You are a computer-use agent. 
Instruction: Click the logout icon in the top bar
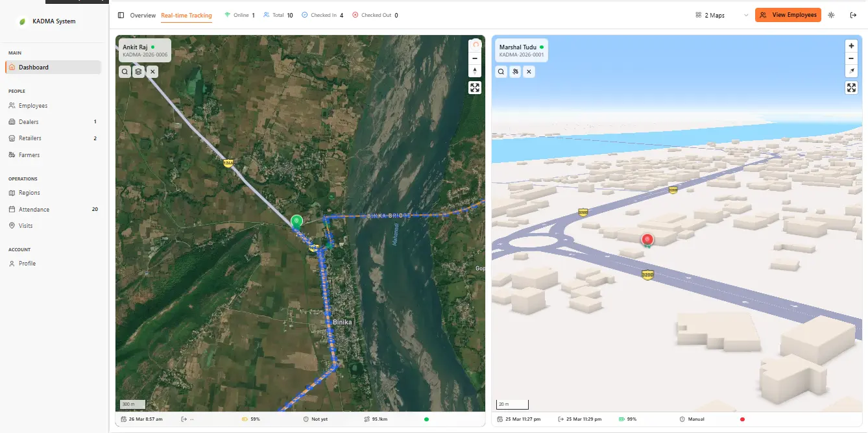(853, 14)
